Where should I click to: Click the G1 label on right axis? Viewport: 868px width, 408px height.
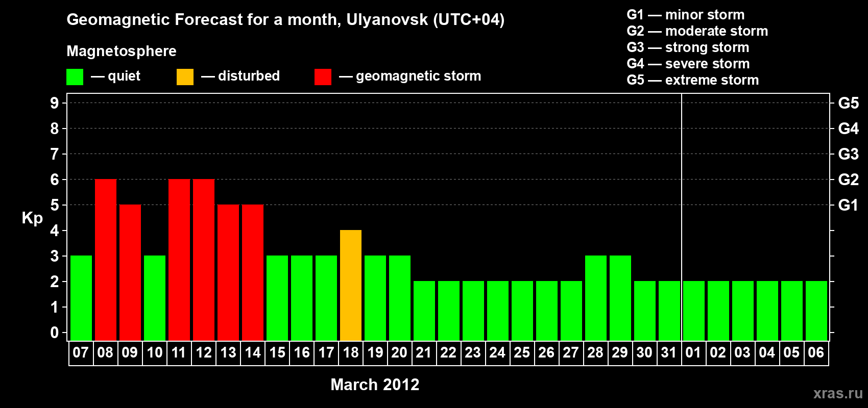pyautogui.click(x=848, y=205)
